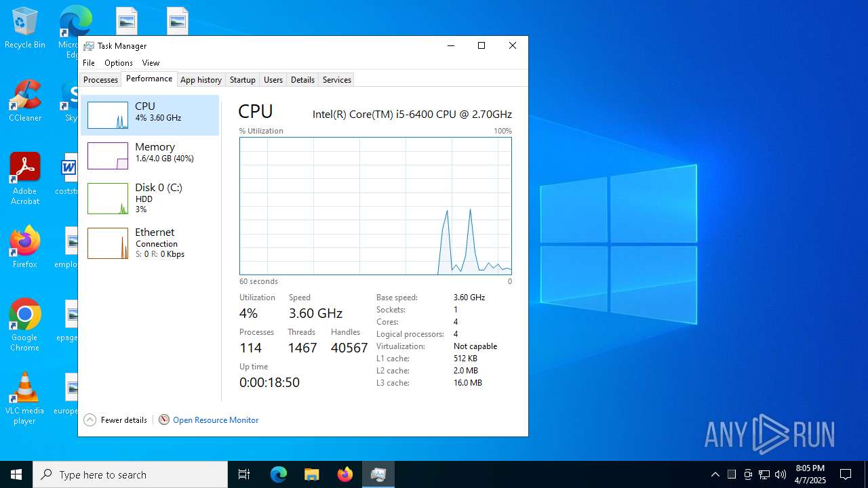Close the Task Manager window
This screenshot has height=488, width=868.
coord(513,46)
